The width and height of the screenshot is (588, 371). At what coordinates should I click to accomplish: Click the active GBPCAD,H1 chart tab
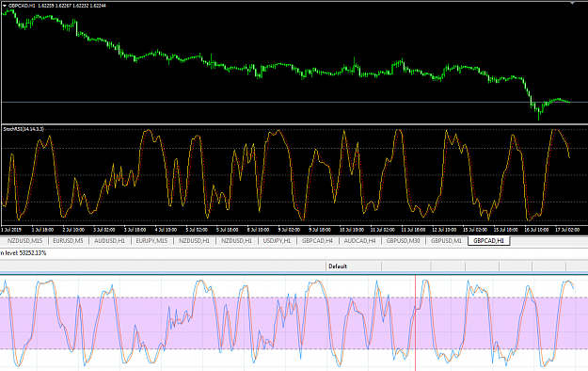[488, 241]
